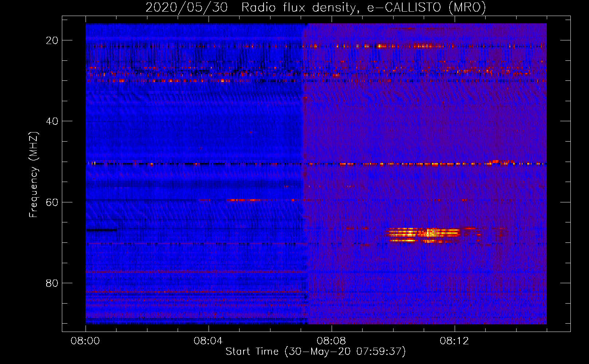Click the bright yellow radio burst near 67 MHz
Viewport: 589px width, 364px height.
click(424, 235)
